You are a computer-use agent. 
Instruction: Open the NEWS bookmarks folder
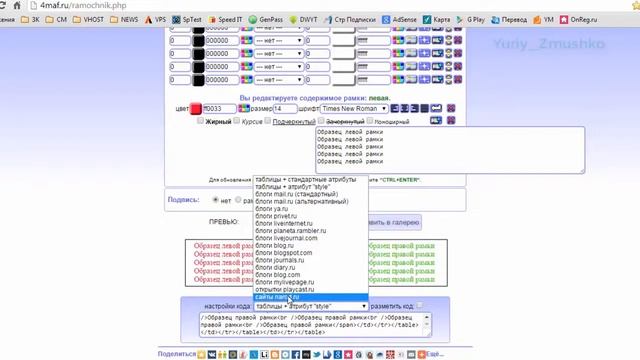click(124, 20)
